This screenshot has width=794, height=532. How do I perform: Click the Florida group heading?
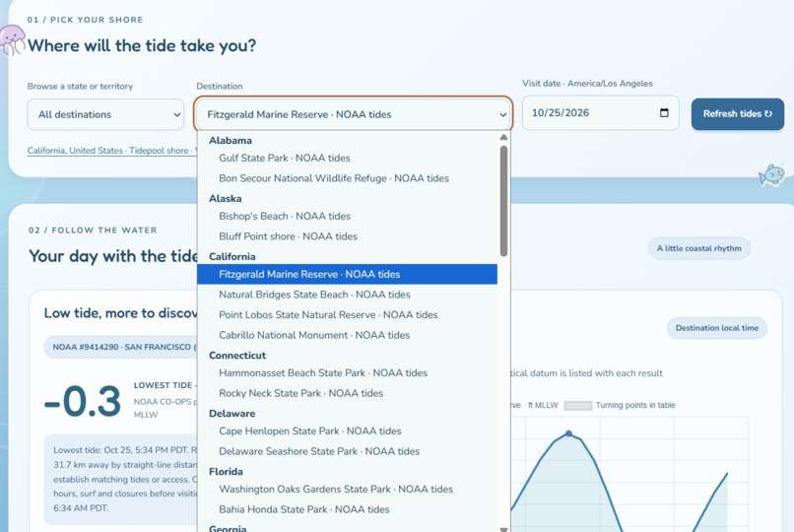point(226,472)
